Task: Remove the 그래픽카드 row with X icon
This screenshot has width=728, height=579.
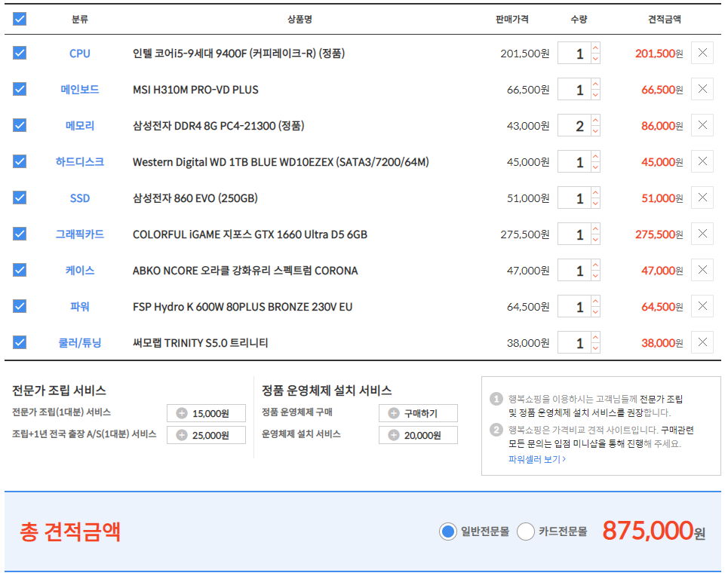Action: [x=702, y=234]
